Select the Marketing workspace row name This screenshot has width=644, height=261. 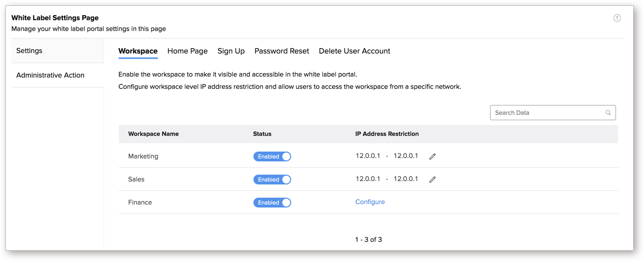tap(143, 157)
